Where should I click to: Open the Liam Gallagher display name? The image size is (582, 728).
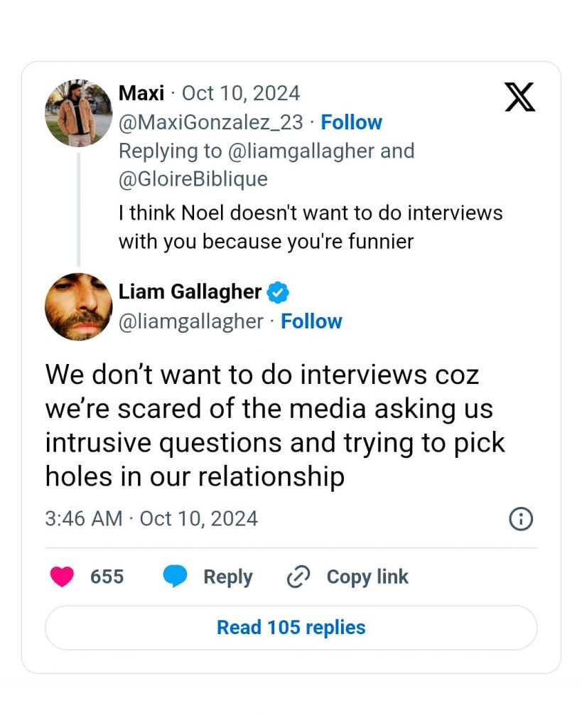point(190,291)
